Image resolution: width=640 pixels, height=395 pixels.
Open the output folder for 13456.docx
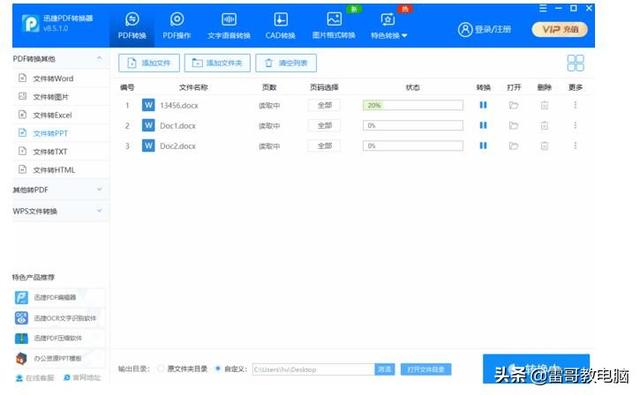[x=513, y=105]
